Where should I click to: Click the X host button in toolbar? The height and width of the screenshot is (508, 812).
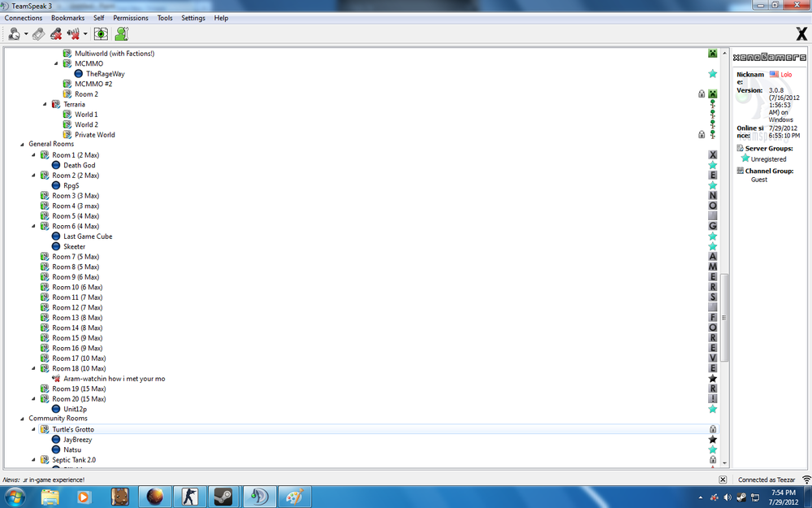click(x=801, y=34)
